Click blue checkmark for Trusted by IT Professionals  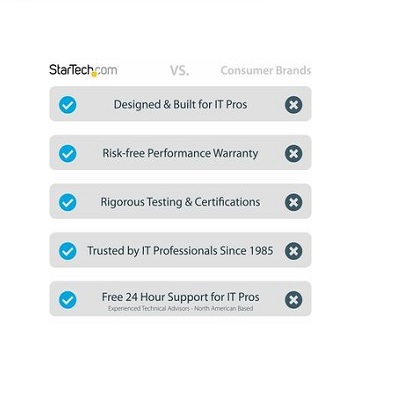click(x=68, y=251)
